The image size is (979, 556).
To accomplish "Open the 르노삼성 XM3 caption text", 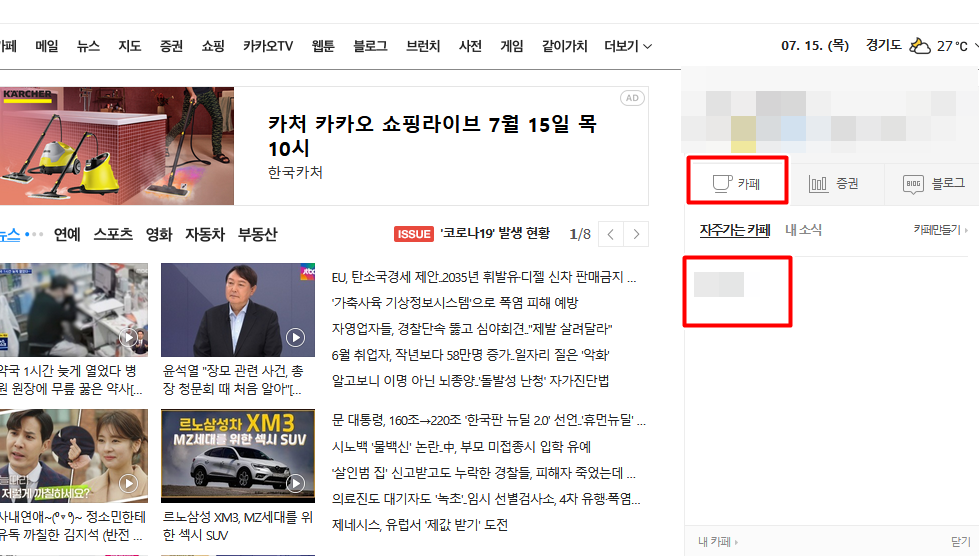I will click(x=238, y=526).
